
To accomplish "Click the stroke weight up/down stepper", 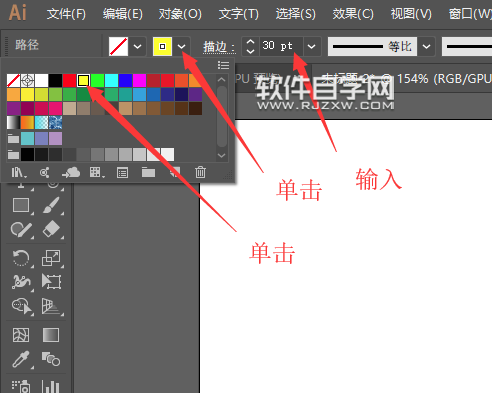I will pyautogui.click(x=250, y=46).
